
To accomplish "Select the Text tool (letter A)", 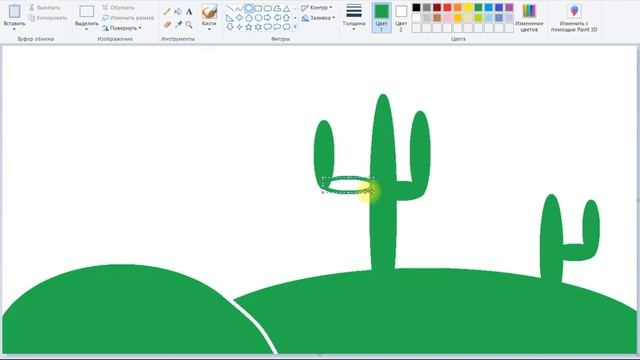I will point(189,11).
